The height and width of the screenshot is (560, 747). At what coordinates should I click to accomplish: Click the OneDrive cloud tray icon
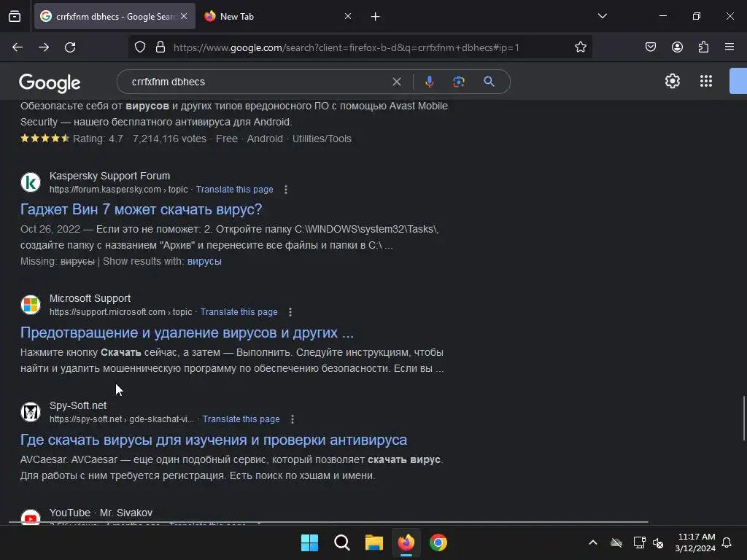point(616,542)
